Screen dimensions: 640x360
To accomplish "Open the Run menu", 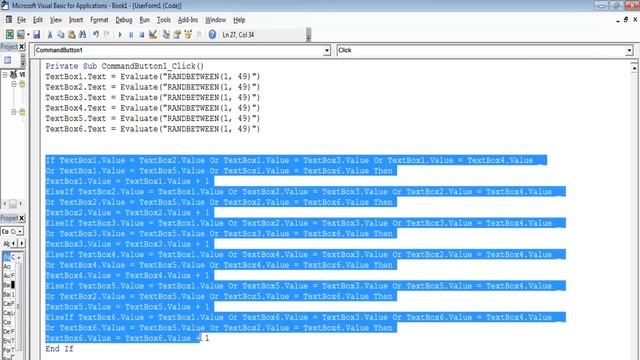I will click(144, 20).
